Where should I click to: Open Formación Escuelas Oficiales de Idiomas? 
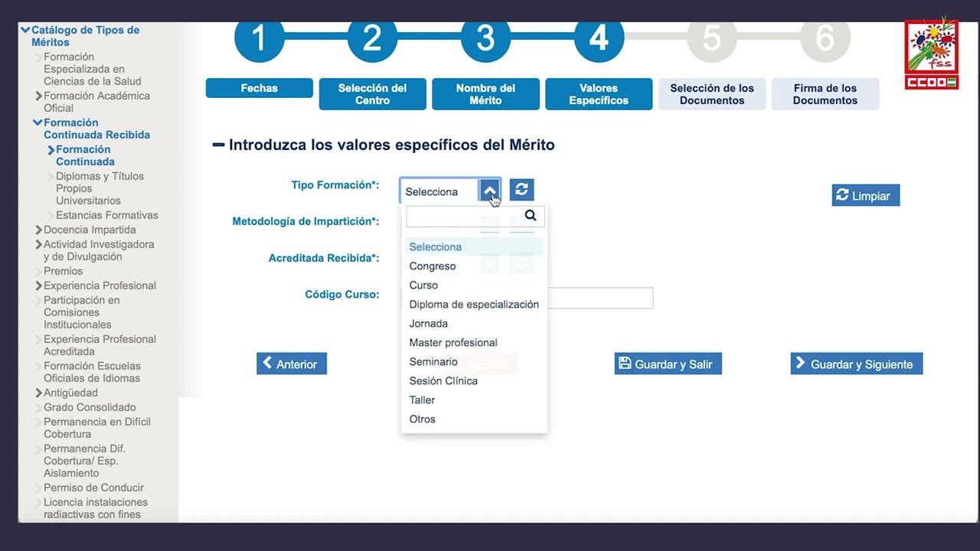92,372
